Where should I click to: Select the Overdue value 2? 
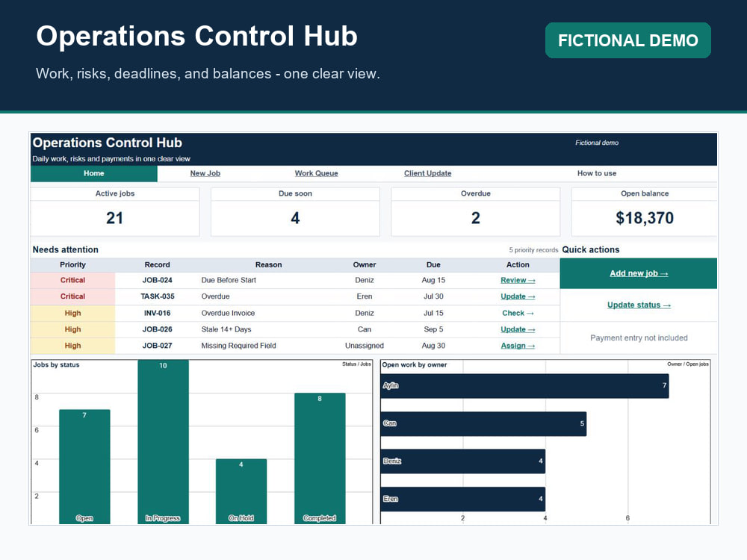(475, 218)
